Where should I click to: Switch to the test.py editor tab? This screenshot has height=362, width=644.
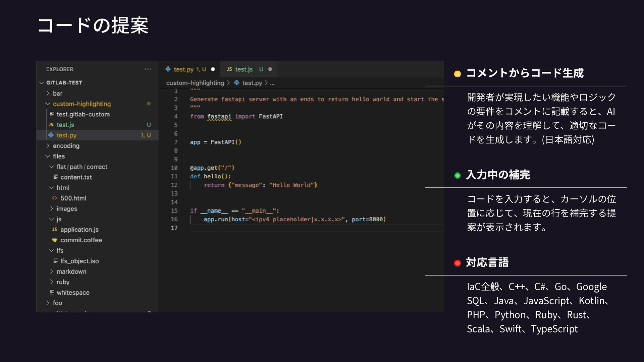click(183, 69)
